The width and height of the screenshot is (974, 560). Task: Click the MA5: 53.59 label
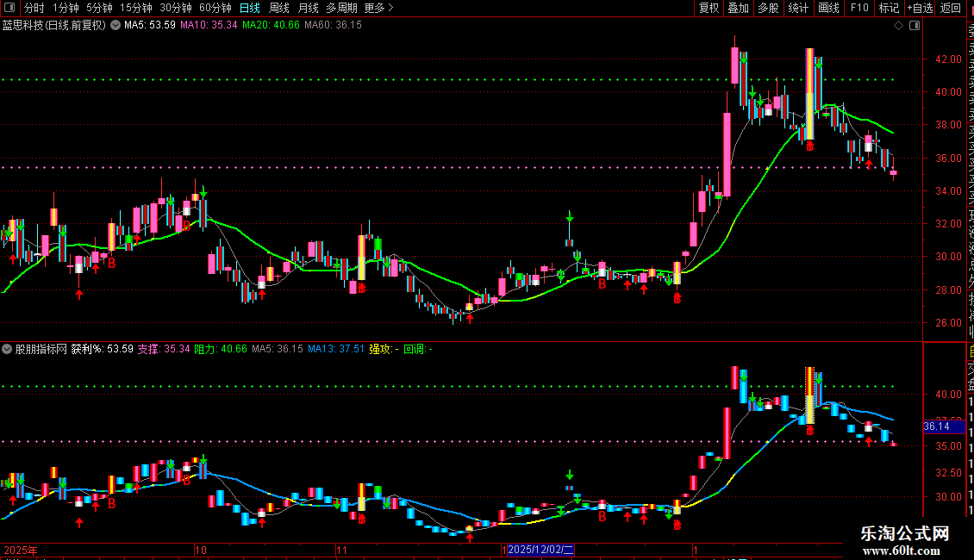[150, 26]
